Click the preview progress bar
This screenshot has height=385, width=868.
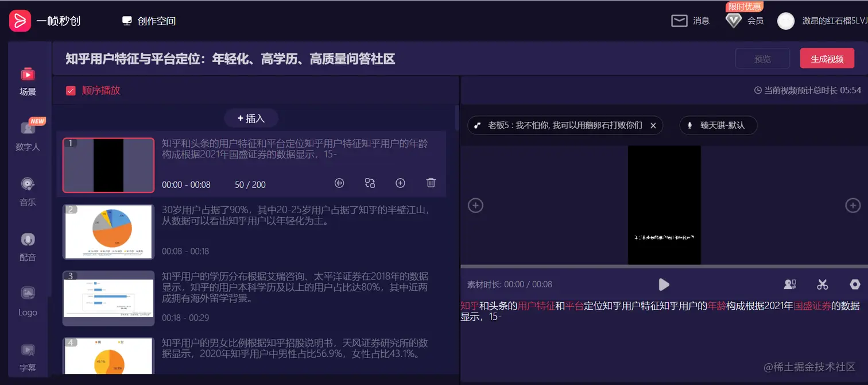pyautogui.click(x=664, y=267)
